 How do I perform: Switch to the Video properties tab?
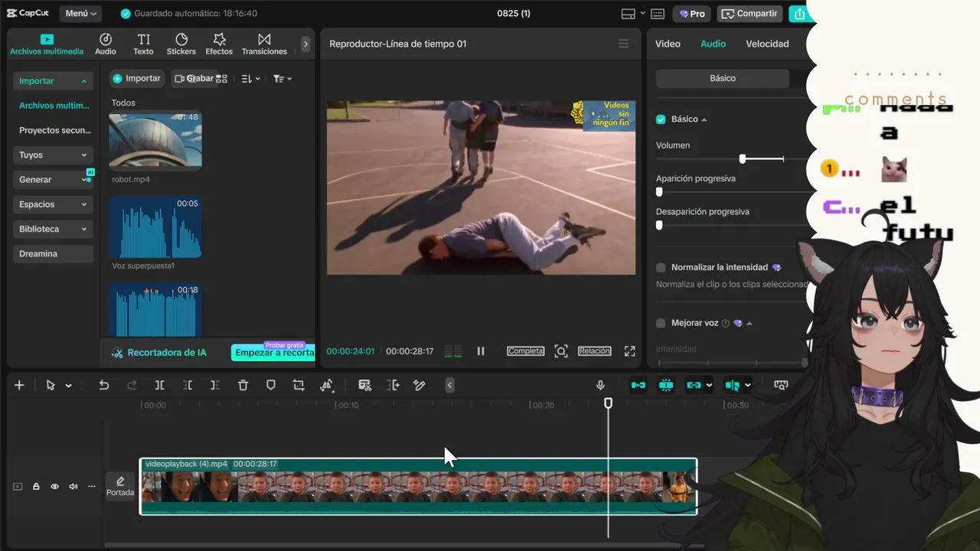pyautogui.click(x=668, y=44)
